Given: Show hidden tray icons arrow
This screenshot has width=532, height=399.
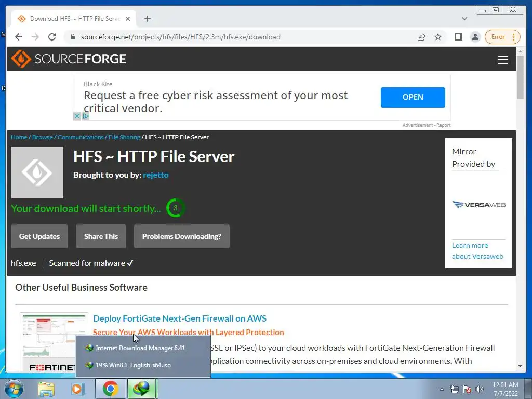Looking at the screenshot, I should 442,389.
